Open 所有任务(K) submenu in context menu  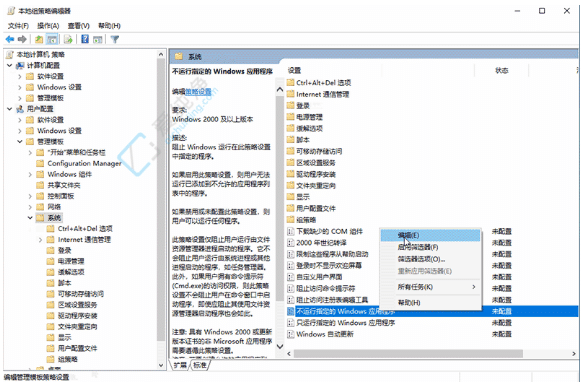click(431, 287)
